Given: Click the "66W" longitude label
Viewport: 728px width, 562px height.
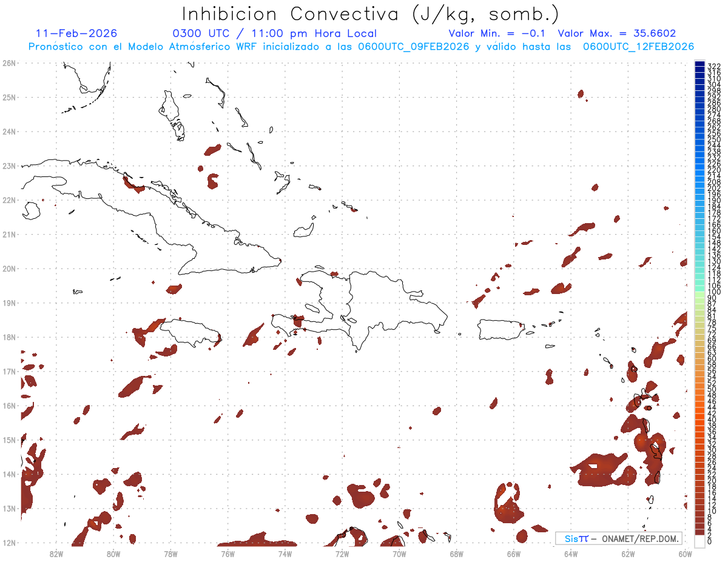Looking at the screenshot, I should (514, 554).
